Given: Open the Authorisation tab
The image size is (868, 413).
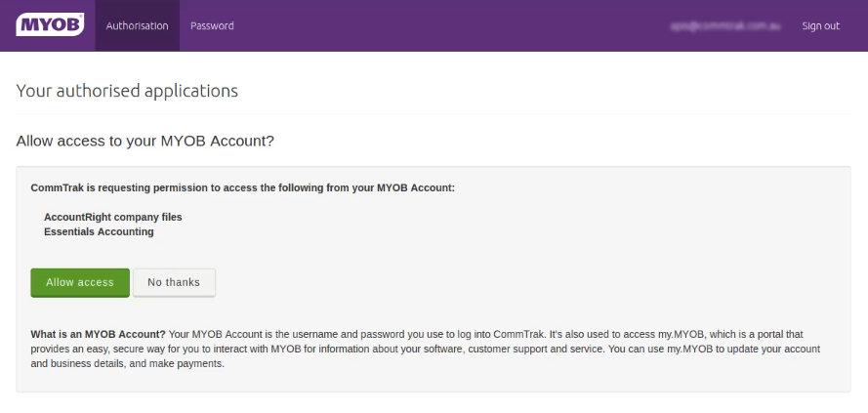Looking at the screenshot, I should [137, 26].
